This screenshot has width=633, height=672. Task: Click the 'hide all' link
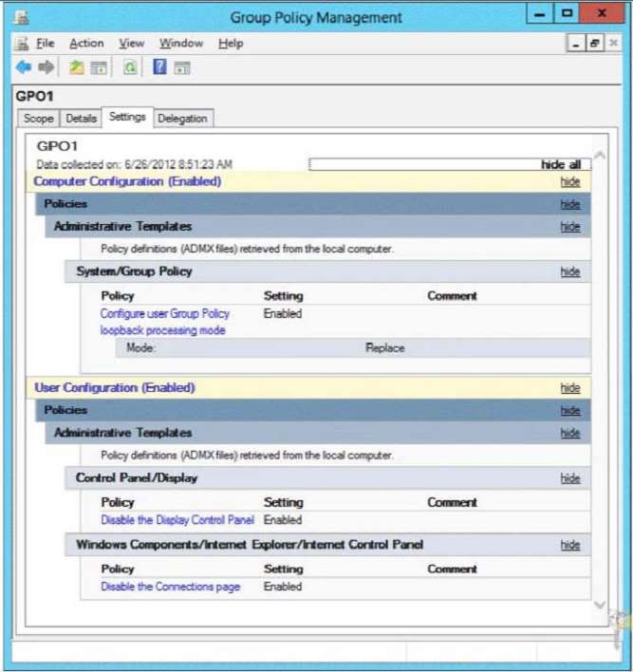pyautogui.click(x=561, y=164)
